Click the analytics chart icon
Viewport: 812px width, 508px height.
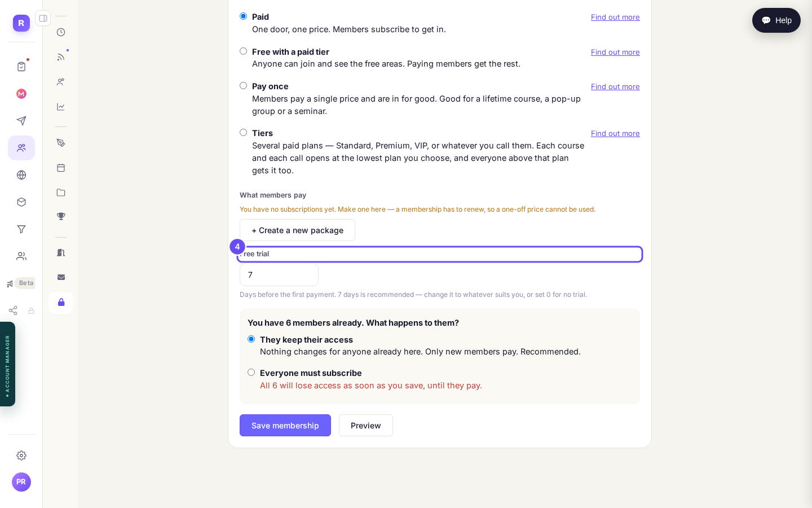tap(61, 107)
